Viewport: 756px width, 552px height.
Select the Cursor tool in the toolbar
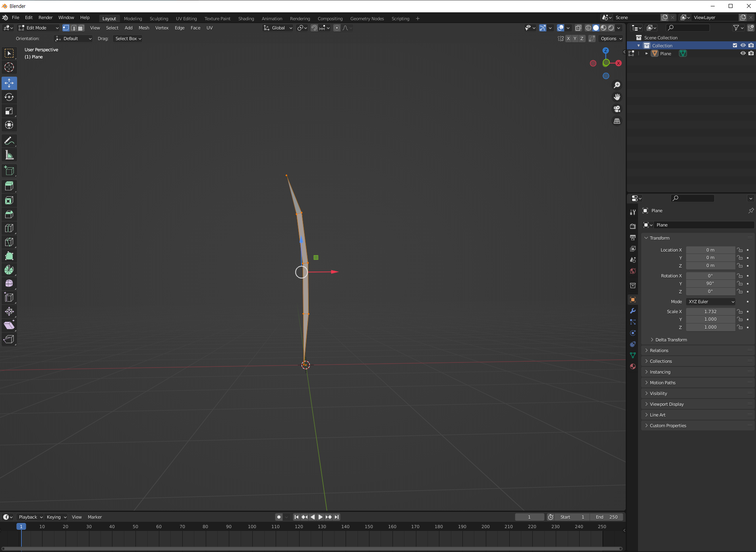pyautogui.click(x=9, y=67)
